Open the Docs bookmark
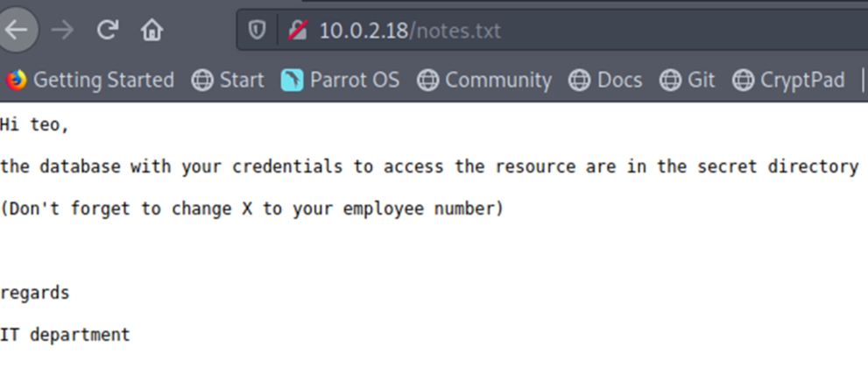 (x=605, y=81)
